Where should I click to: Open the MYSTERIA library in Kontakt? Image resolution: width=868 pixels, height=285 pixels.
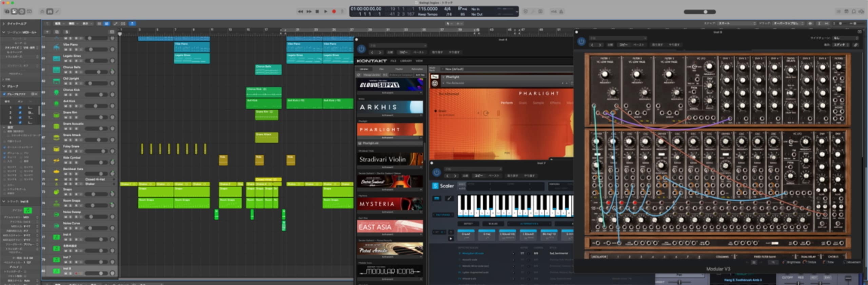pyautogui.click(x=390, y=204)
